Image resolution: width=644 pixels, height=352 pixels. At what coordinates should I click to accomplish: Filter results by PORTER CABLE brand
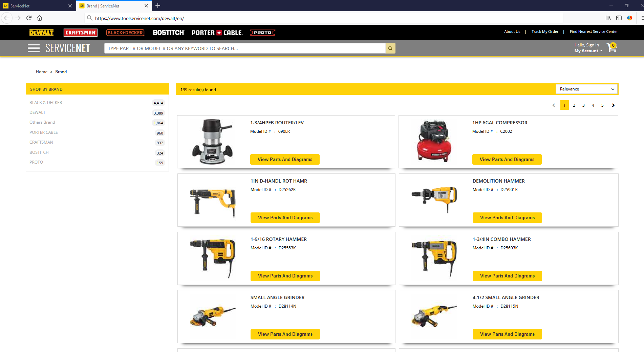pyautogui.click(x=43, y=132)
